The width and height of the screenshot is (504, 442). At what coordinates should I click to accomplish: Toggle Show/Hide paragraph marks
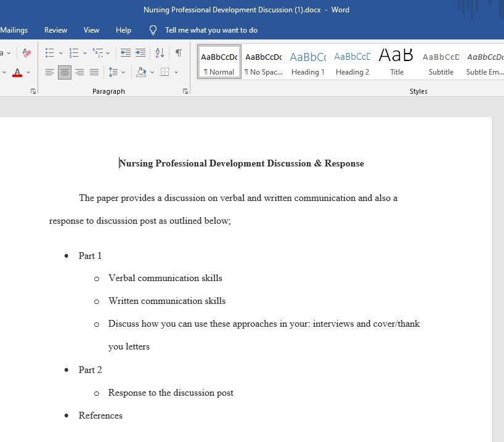pos(179,53)
